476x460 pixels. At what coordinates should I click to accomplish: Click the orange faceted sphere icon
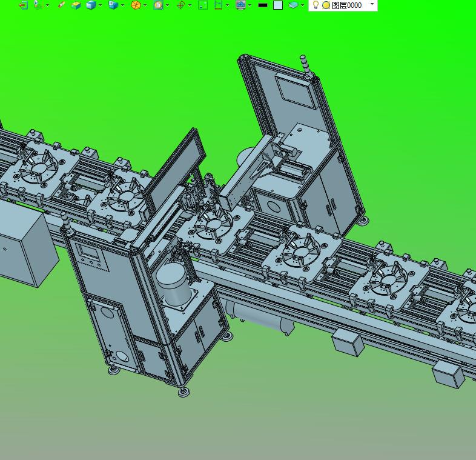(136, 5)
